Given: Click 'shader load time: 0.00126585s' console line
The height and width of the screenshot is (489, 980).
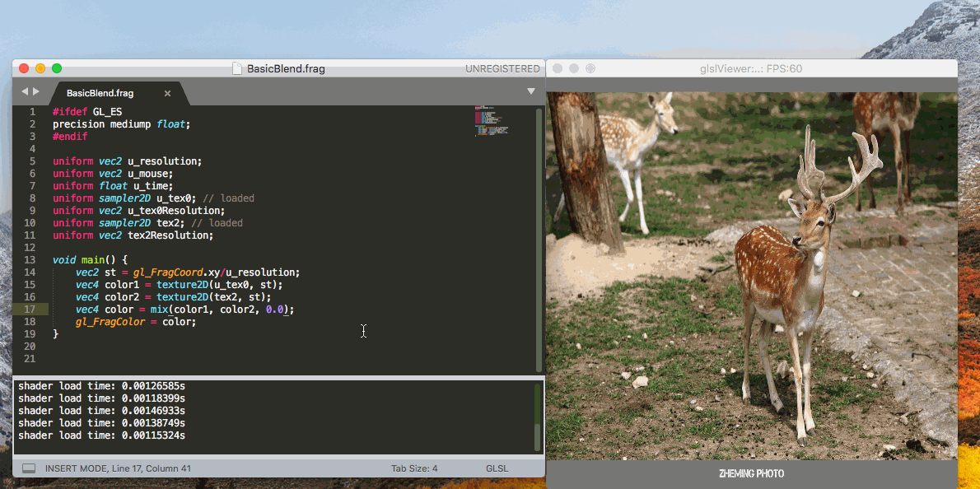Looking at the screenshot, I should point(102,386).
